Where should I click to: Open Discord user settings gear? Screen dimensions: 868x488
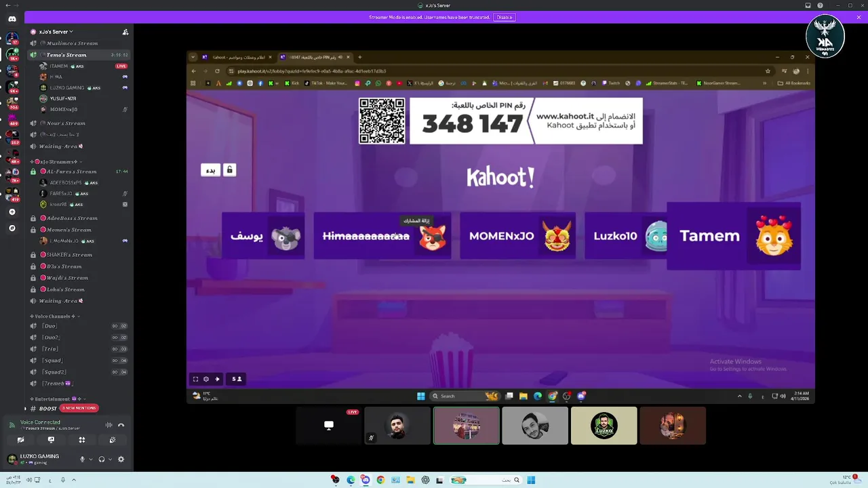[121, 459]
